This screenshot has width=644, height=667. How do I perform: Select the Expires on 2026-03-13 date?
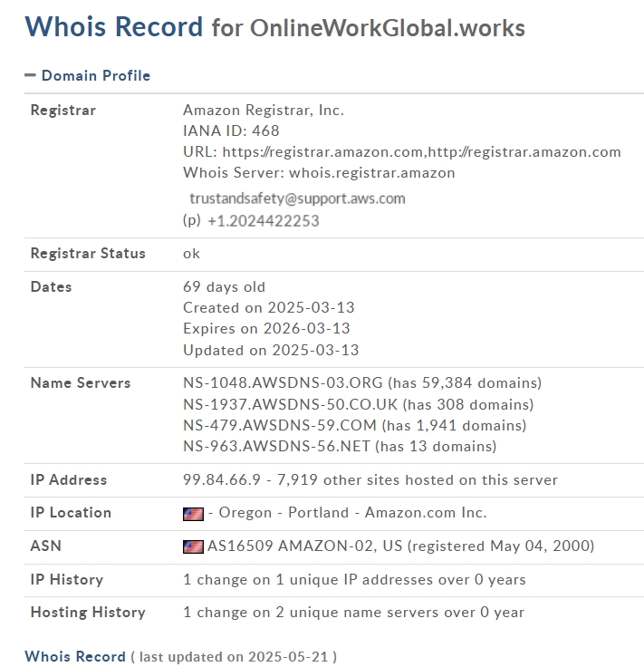click(266, 328)
